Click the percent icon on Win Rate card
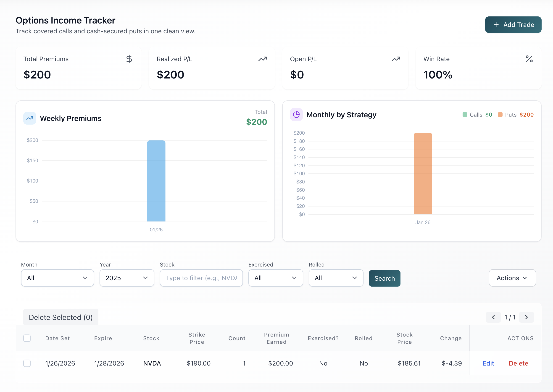The height and width of the screenshot is (392, 553). tap(529, 59)
